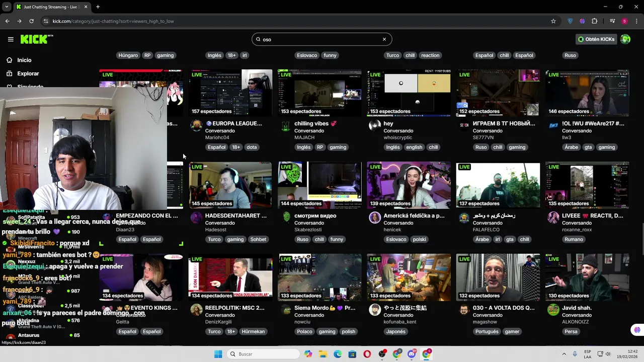Image resolution: width=644 pixels, height=362 pixels.
Task: Show hidden system tray icons chevron
Action: 563,354
